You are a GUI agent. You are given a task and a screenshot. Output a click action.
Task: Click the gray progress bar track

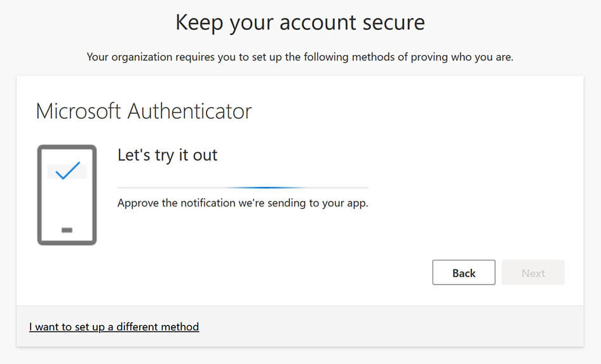(243, 187)
